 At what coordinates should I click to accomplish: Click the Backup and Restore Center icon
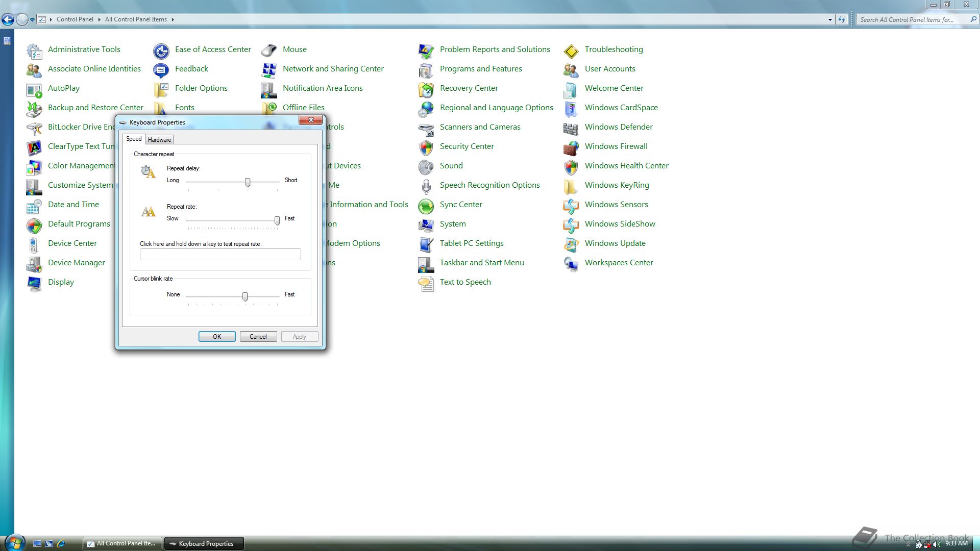tap(34, 109)
